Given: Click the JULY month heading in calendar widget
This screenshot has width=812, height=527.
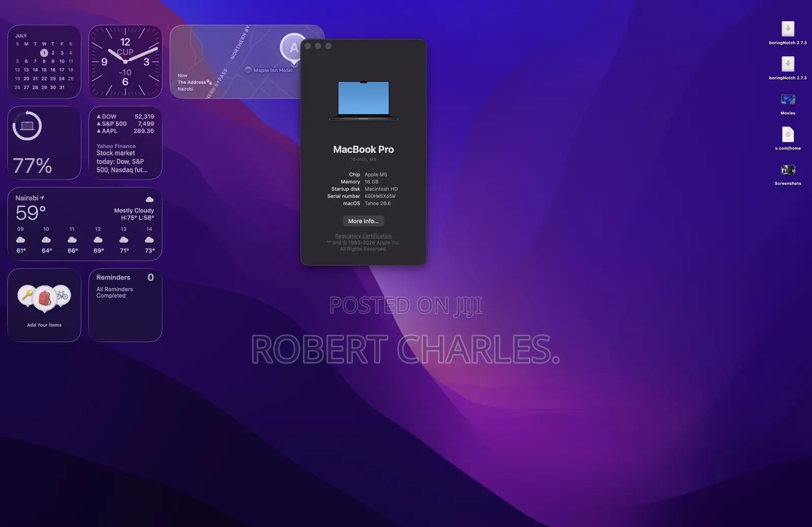Looking at the screenshot, I should tap(21, 36).
